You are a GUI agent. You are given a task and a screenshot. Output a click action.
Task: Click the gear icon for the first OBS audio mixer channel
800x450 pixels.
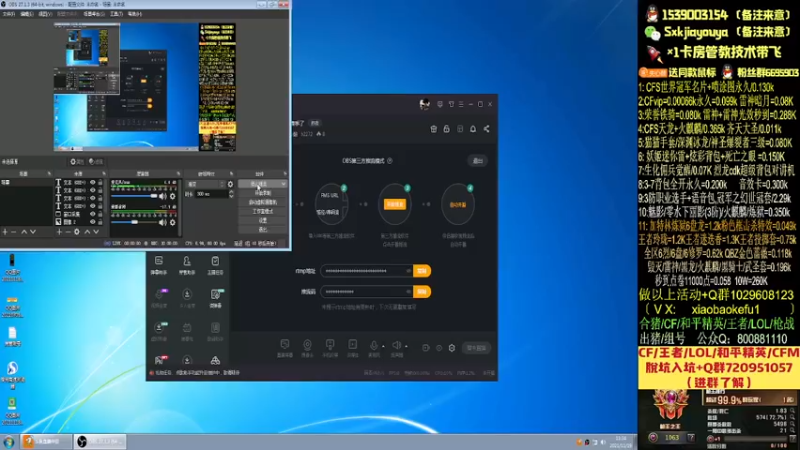coord(172,196)
